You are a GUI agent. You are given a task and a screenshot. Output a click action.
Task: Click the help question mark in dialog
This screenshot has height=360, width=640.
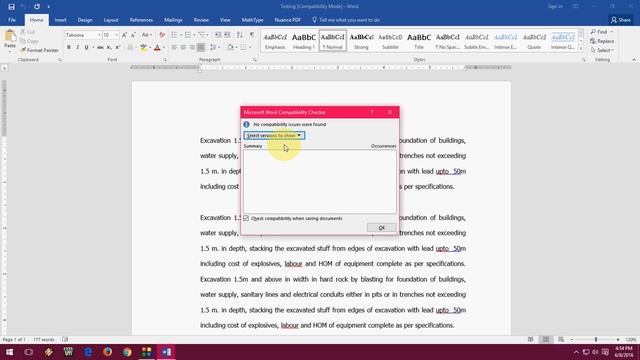[x=372, y=112]
